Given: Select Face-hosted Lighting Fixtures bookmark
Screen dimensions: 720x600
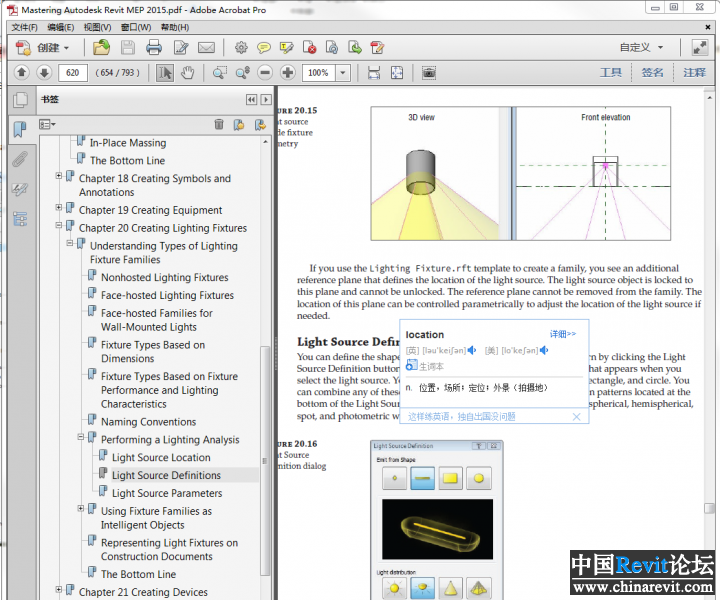Looking at the screenshot, I should pyautogui.click(x=167, y=296).
